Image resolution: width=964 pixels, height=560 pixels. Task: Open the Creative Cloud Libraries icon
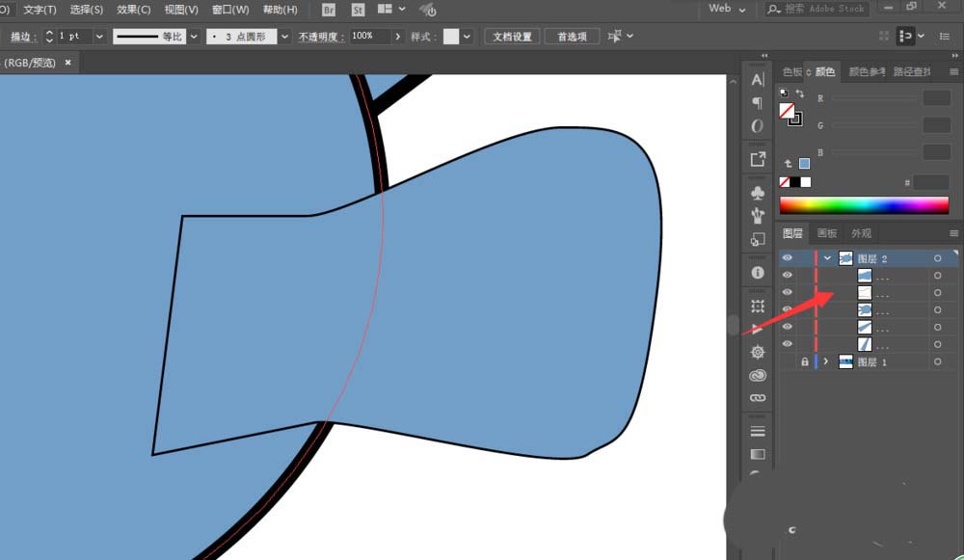click(x=758, y=375)
